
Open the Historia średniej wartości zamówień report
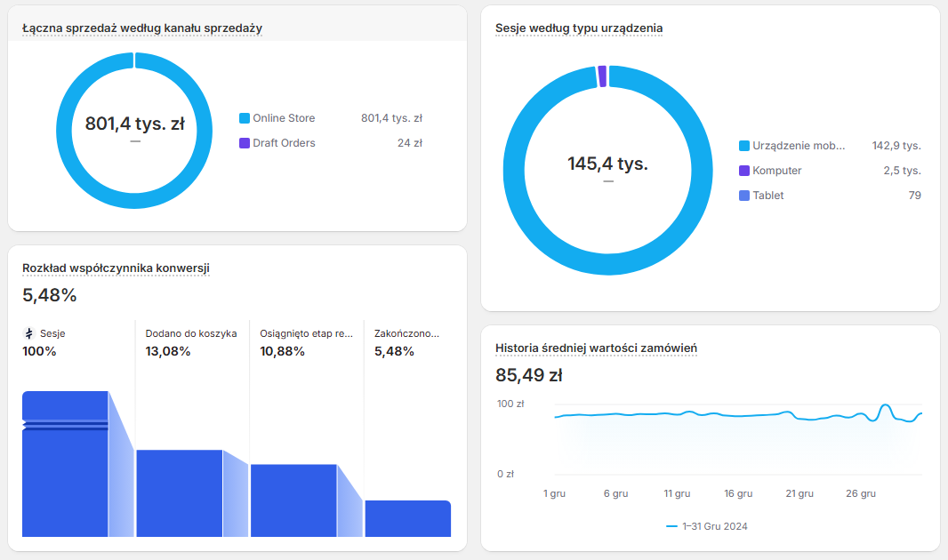[596, 348]
